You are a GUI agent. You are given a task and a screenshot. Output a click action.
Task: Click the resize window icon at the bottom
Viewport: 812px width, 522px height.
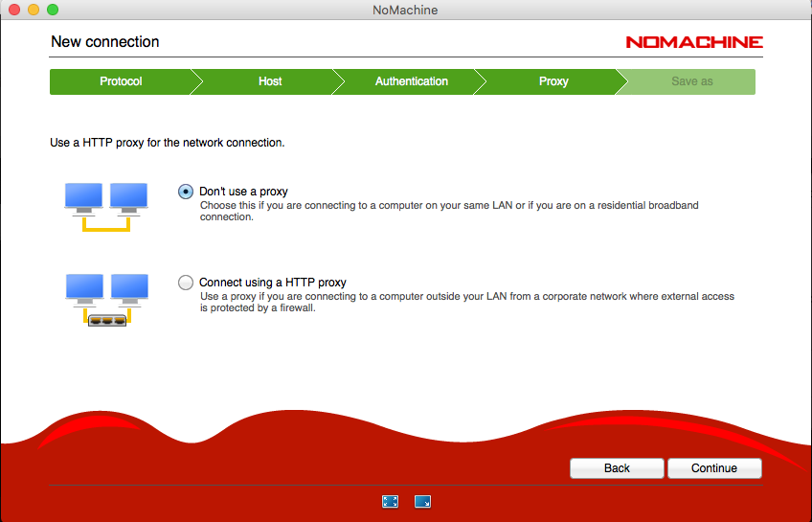tap(422, 501)
